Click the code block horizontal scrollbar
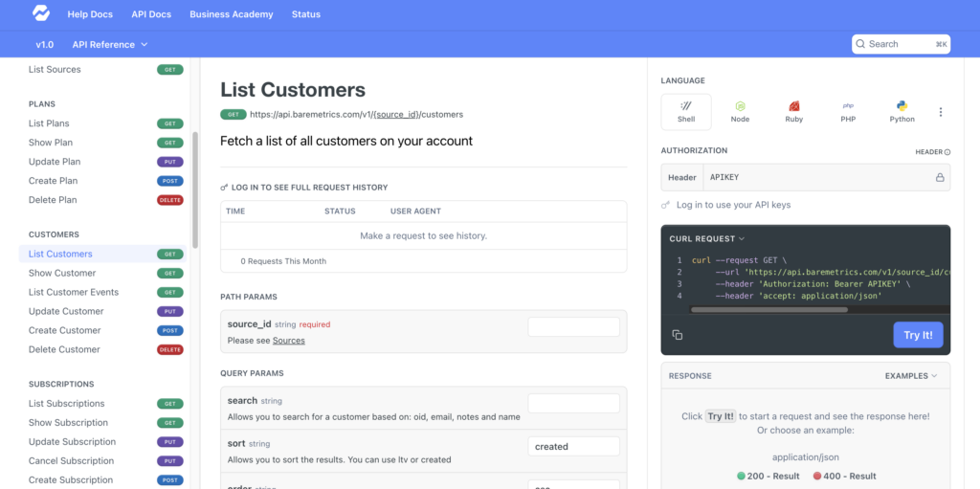Image resolution: width=980 pixels, height=489 pixels. [x=768, y=309]
